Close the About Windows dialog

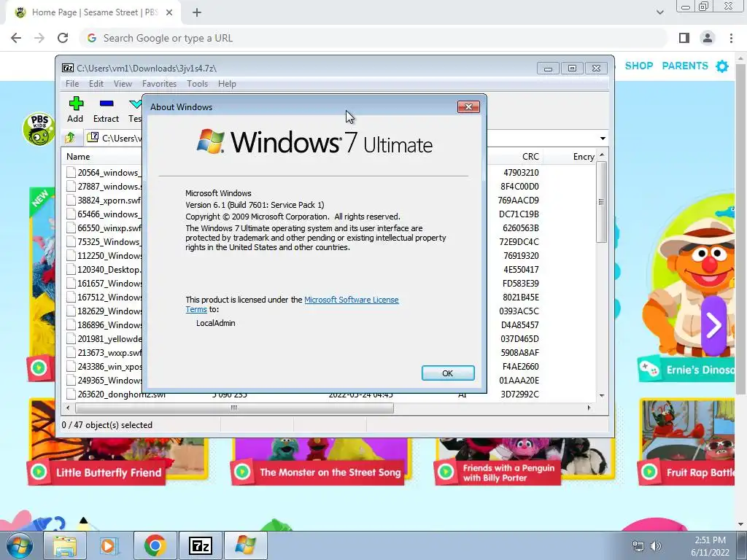pyautogui.click(x=468, y=106)
